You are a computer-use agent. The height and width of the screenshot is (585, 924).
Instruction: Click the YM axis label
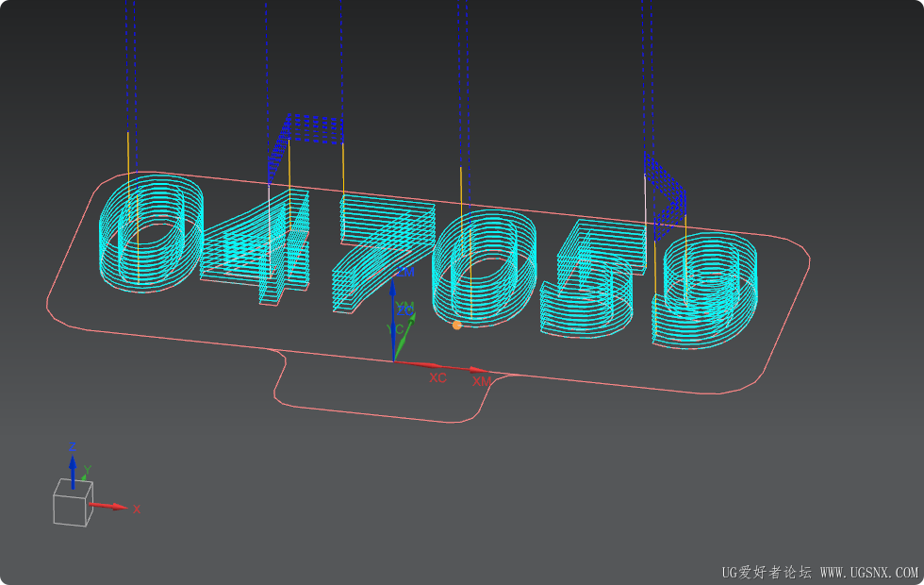click(x=404, y=306)
